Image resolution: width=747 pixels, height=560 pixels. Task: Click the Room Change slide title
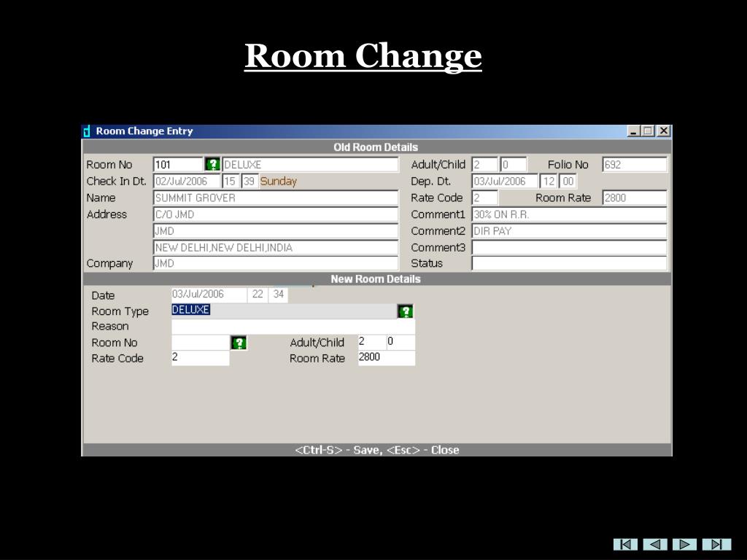pos(363,57)
